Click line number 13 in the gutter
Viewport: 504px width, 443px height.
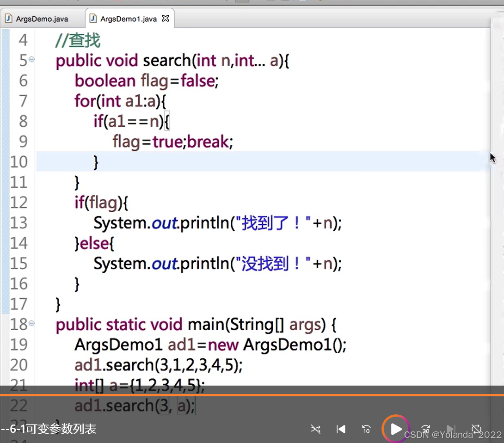pos(18,223)
